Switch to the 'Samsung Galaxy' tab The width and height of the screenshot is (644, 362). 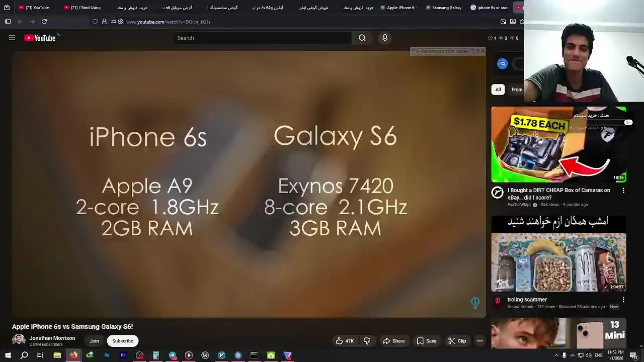(444, 8)
